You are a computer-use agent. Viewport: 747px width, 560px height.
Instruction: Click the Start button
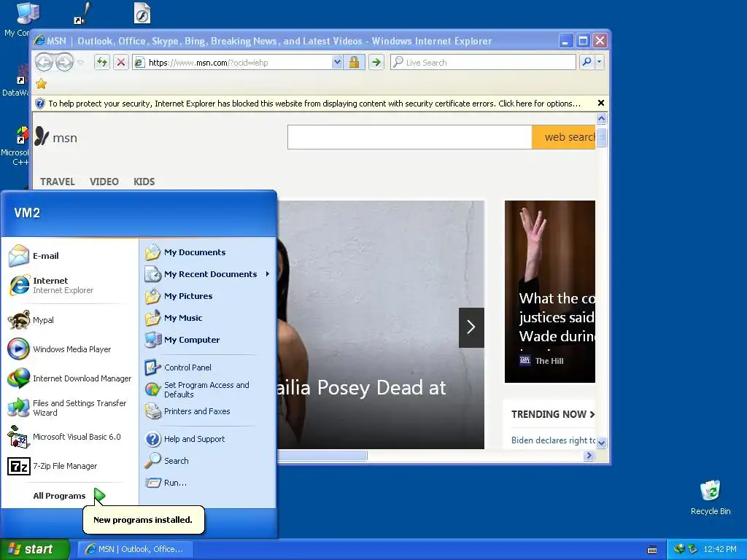click(34, 549)
